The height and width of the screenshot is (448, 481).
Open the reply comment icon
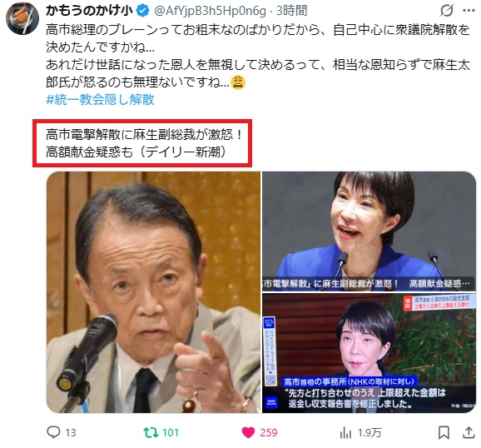pos(53,432)
